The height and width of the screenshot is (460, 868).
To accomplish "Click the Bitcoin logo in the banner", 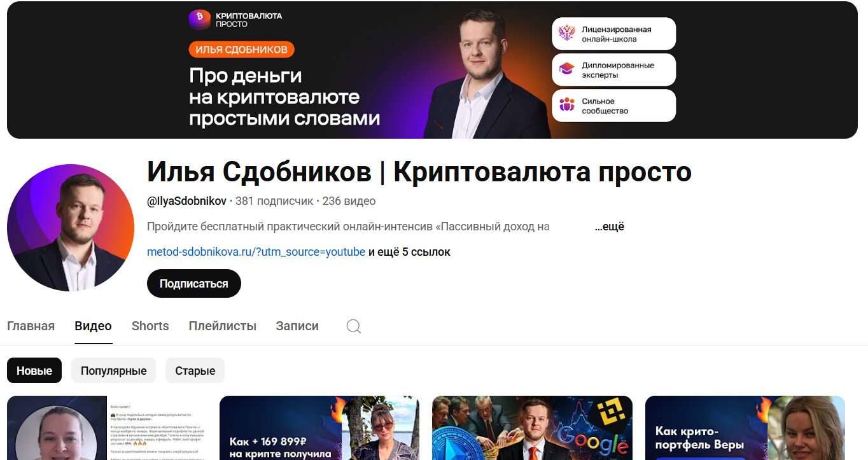I will click(x=200, y=19).
